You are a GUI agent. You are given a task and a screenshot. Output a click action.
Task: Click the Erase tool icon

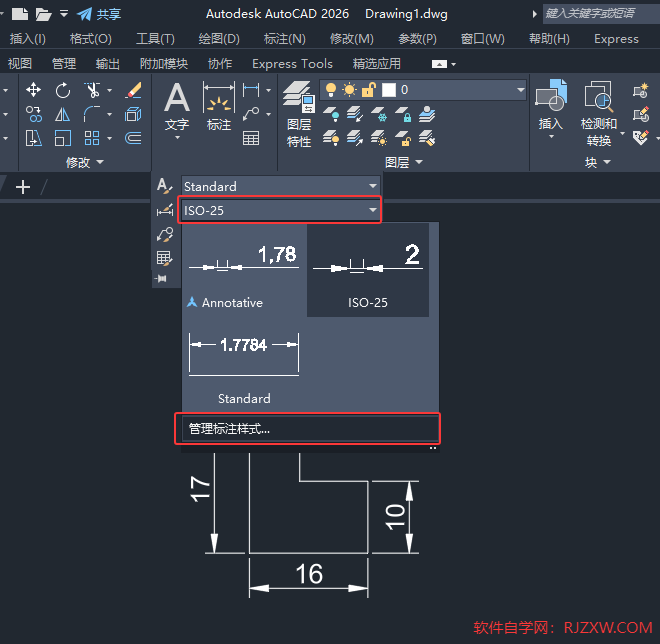point(133,90)
